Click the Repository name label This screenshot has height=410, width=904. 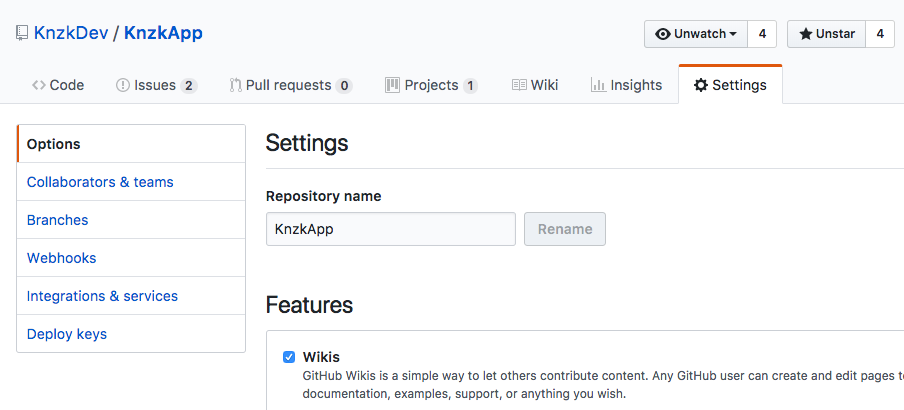click(x=323, y=196)
